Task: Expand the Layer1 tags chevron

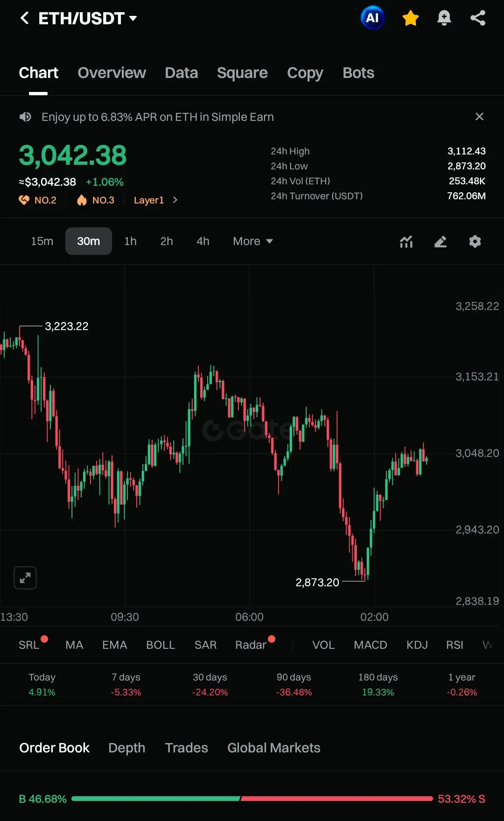Action: point(175,200)
